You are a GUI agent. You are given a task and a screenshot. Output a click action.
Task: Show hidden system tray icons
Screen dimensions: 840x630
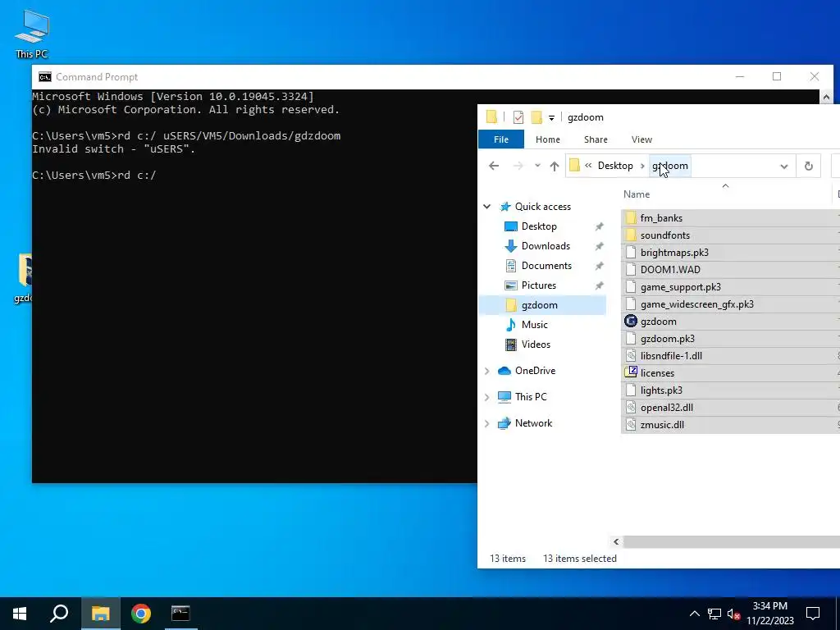point(694,614)
